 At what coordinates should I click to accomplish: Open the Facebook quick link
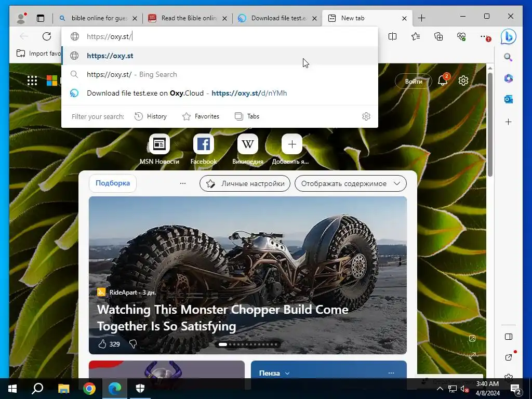point(204,150)
